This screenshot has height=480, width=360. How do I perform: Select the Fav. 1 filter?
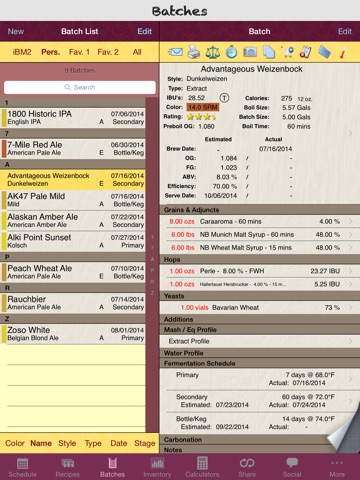tap(79, 52)
